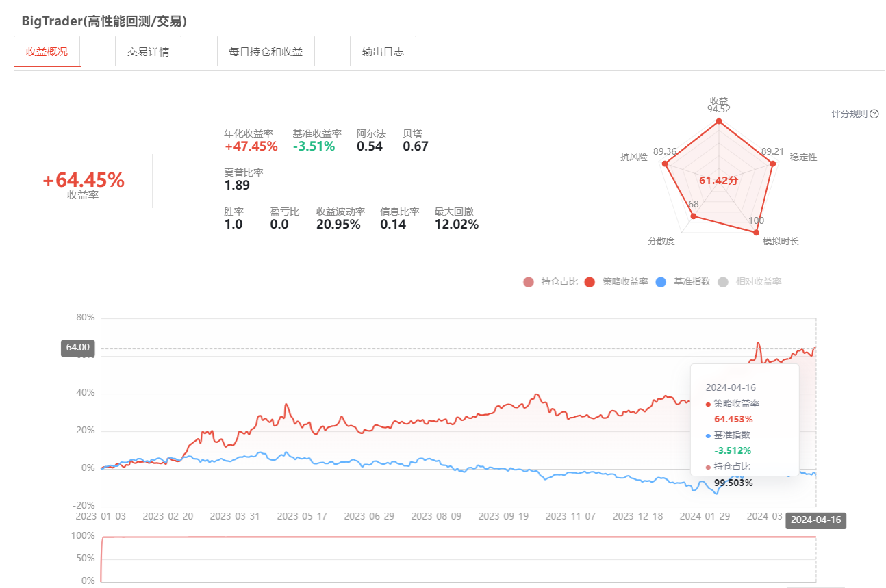This screenshot has height=588, width=886.
Task: Click the gray 相对收益率 legend circle
Action: click(x=722, y=282)
